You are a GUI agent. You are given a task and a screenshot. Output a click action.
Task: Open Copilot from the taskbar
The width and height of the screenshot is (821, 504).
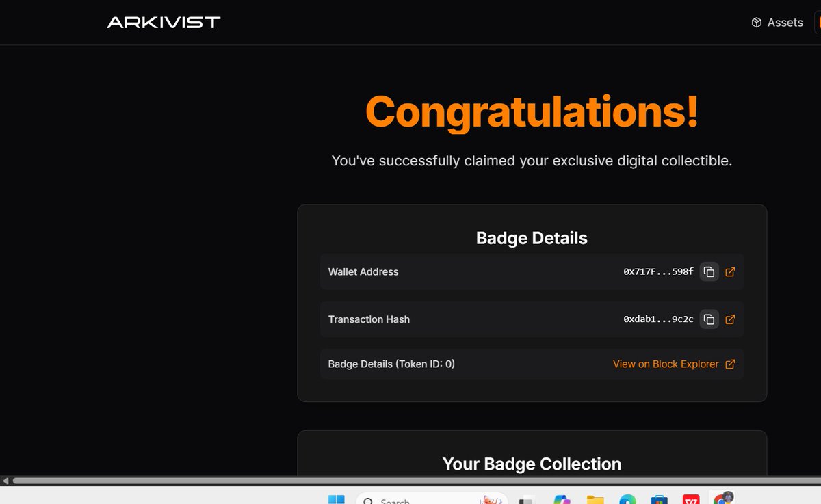(562, 499)
